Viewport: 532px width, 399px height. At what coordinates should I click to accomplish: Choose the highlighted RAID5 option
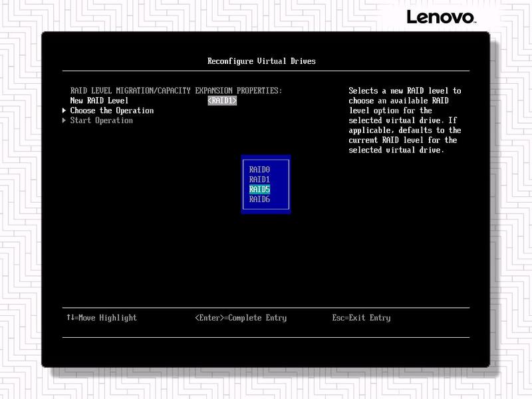pyautogui.click(x=259, y=190)
